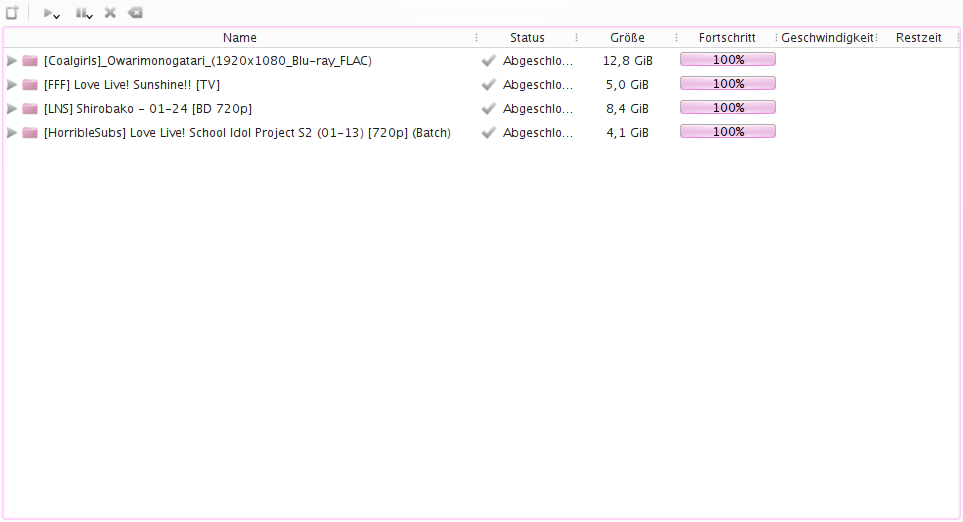
Task: Click the clear finished downloads icon
Action: click(x=135, y=13)
